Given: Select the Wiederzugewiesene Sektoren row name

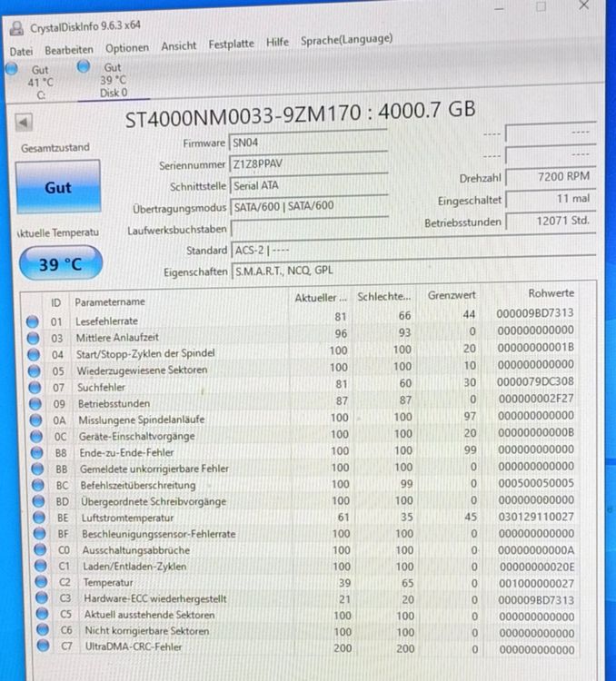Looking at the screenshot, I should (142, 370).
